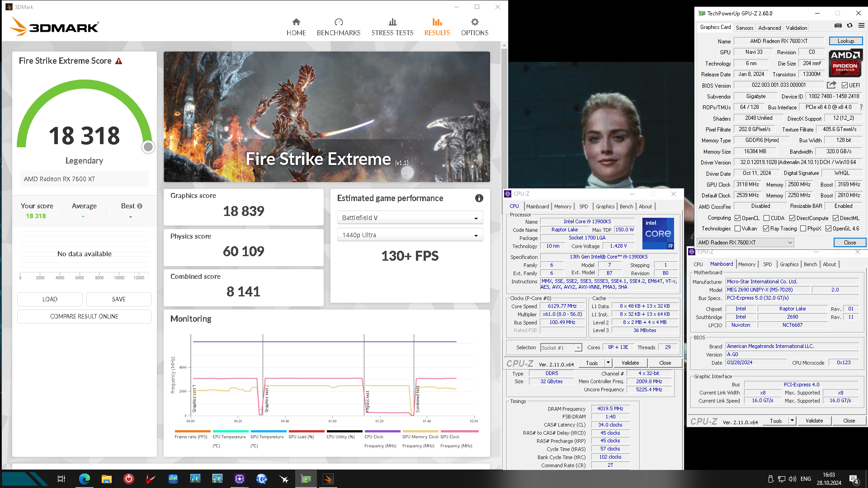The height and width of the screenshot is (488, 868).
Task: Open the RESULTS section in 3DMark
Action: click(x=437, y=27)
